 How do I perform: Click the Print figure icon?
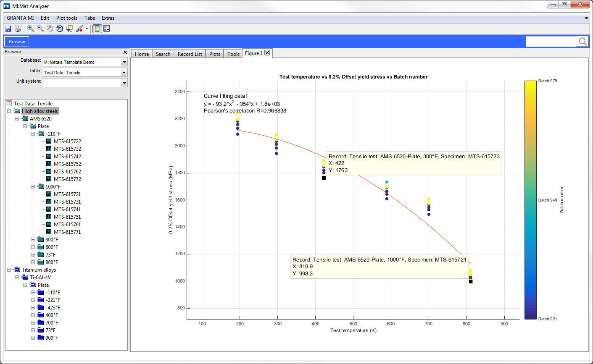coord(17,28)
